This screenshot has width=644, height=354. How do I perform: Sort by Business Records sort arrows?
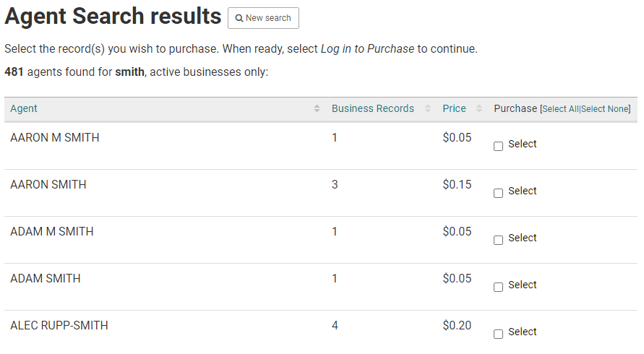(x=428, y=108)
